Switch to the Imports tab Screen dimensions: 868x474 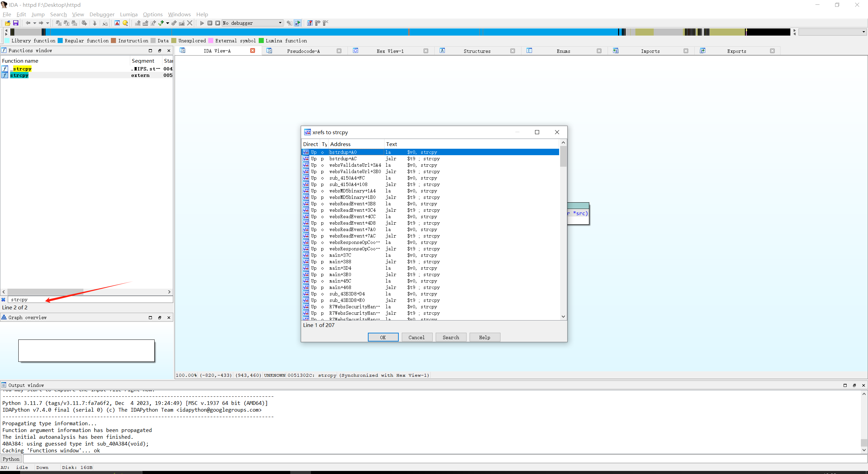pos(650,51)
